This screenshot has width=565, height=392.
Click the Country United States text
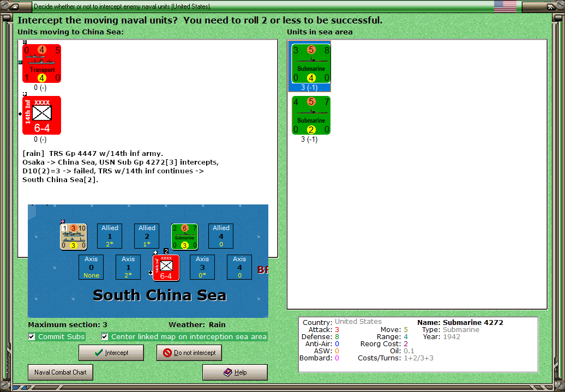tap(358, 321)
